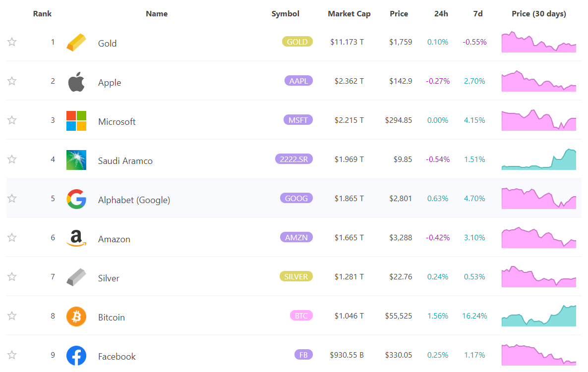This screenshot has height=372, width=588.
Task: Open Microsoft's 30-day price chart
Action: click(539, 120)
